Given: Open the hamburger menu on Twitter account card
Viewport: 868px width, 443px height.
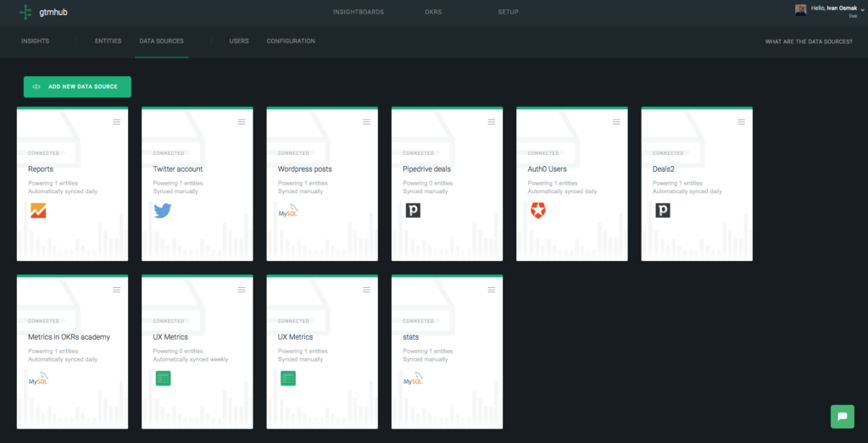Looking at the screenshot, I should pyautogui.click(x=242, y=122).
